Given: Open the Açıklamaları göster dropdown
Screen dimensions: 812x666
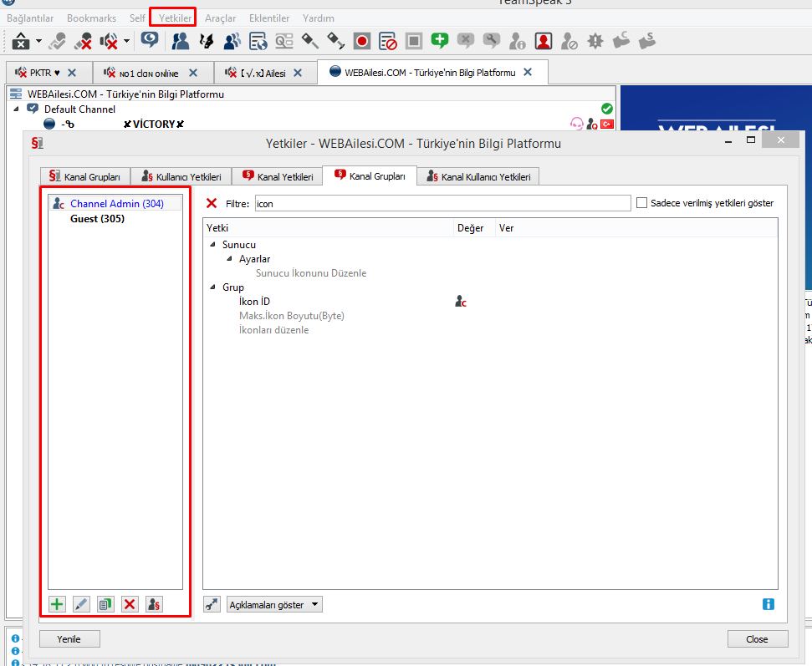Looking at the screenshot, I should [274, 604].
